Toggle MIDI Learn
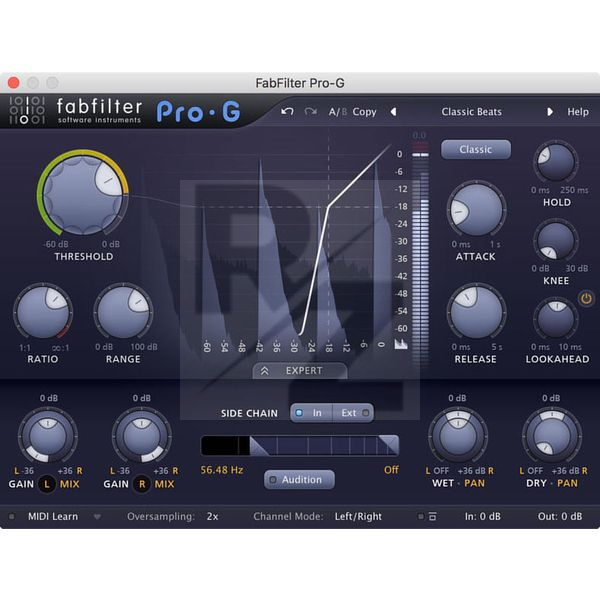 click(x=52, y=516)
